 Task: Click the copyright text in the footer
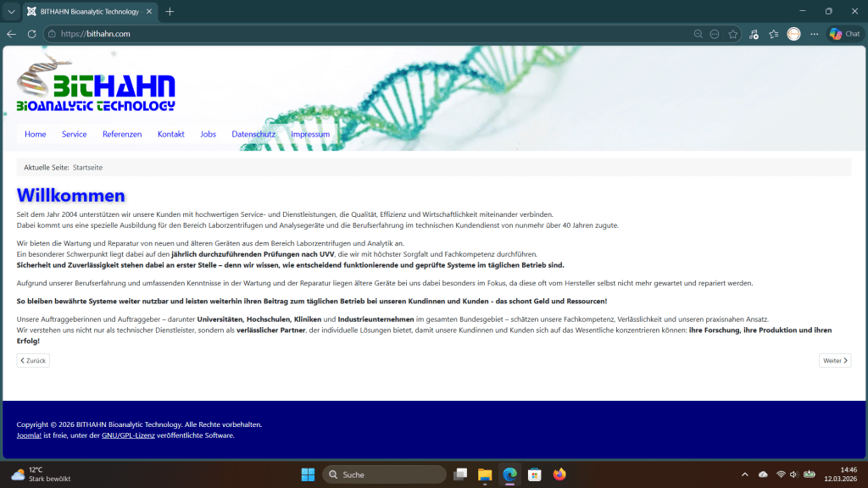tap(139, 424)
